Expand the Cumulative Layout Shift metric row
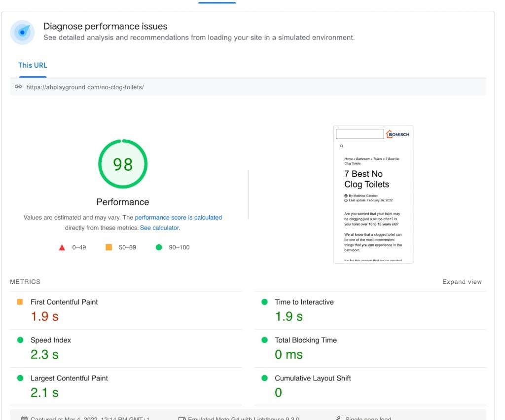 [313, 378]
